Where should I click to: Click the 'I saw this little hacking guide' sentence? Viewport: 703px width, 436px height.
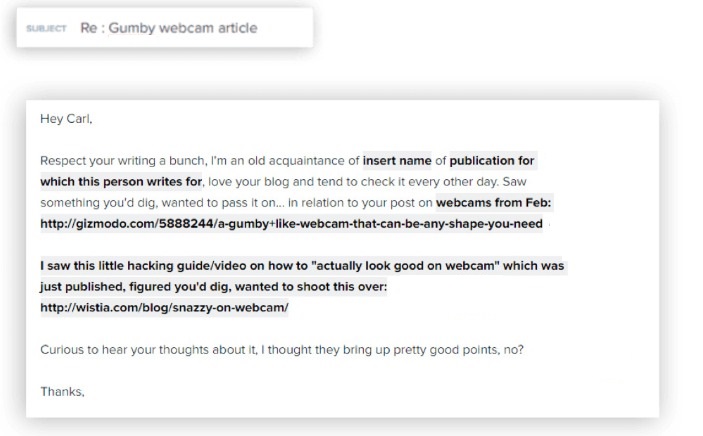pos(302,266)
